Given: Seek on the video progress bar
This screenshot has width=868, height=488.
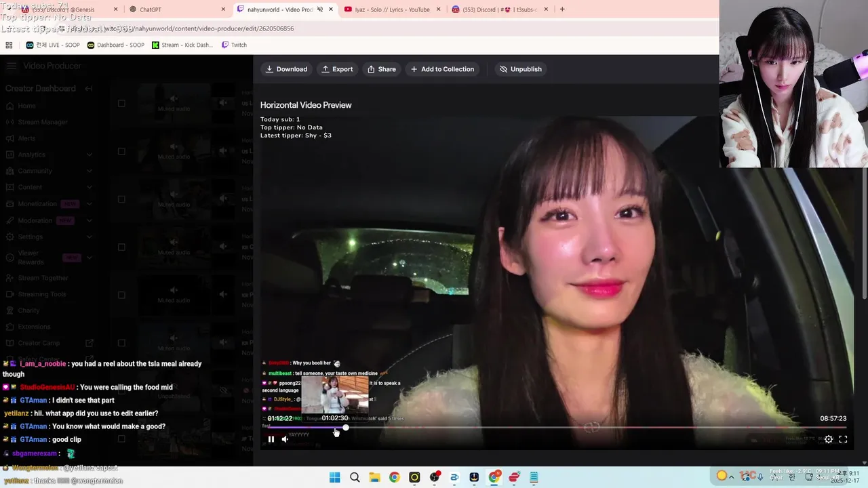Looking at the screenshot, I should (557, 428).
